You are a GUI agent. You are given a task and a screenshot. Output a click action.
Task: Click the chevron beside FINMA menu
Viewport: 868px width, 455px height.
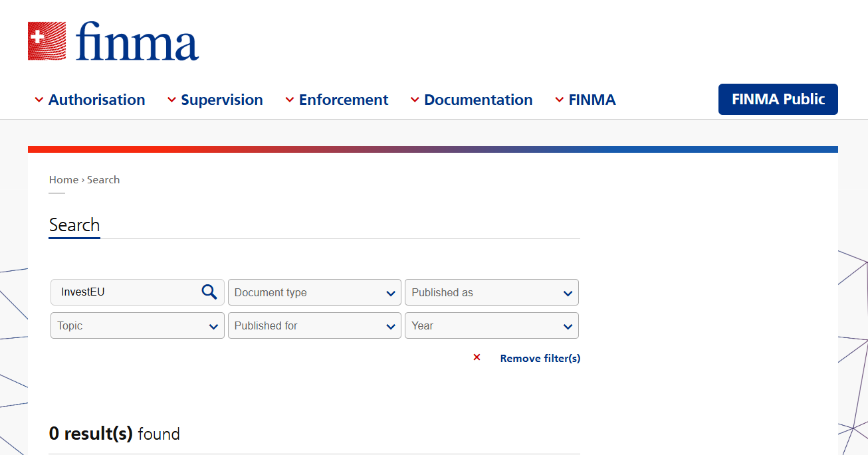[560, 100]
